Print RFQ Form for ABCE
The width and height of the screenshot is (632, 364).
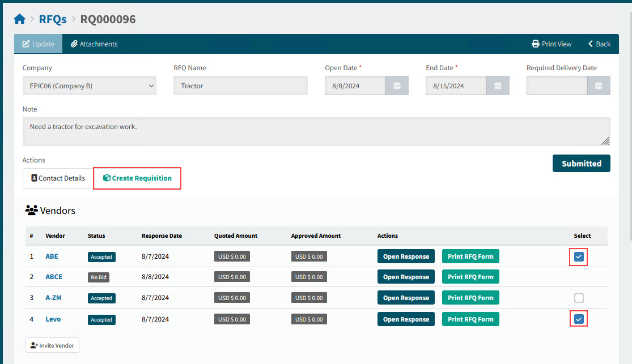[x=470, y=277]
